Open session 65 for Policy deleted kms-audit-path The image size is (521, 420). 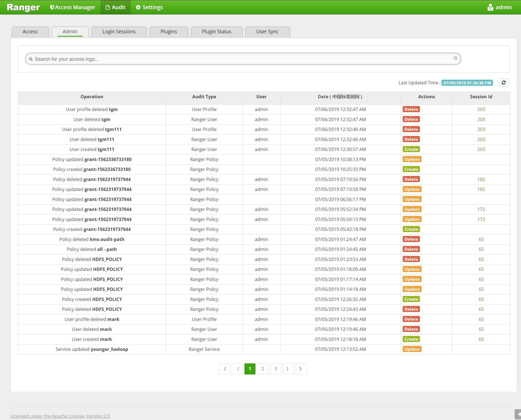[481, 239]
